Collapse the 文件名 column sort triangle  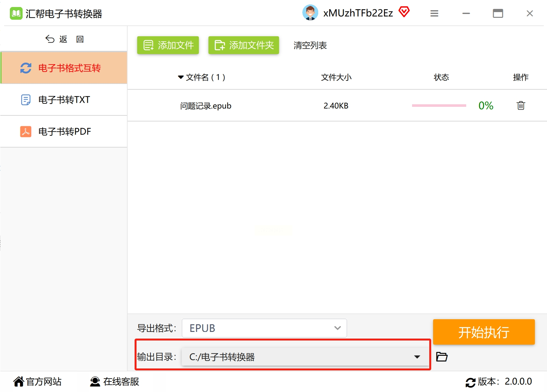coord(181,77)
